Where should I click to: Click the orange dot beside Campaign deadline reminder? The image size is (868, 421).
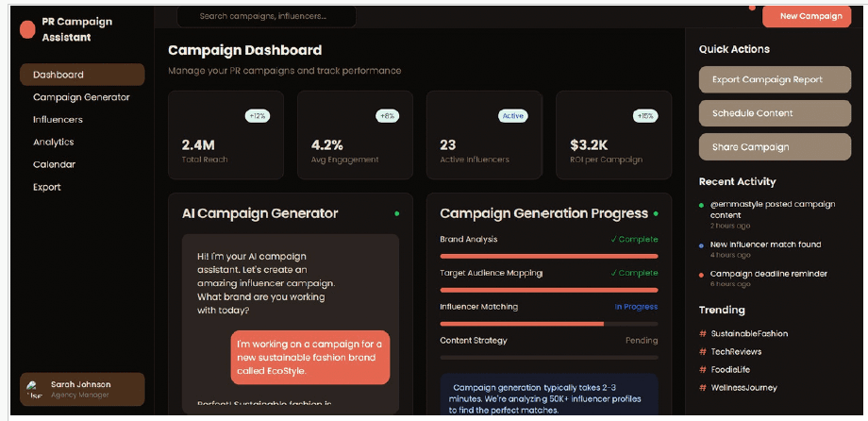[702, 275]
